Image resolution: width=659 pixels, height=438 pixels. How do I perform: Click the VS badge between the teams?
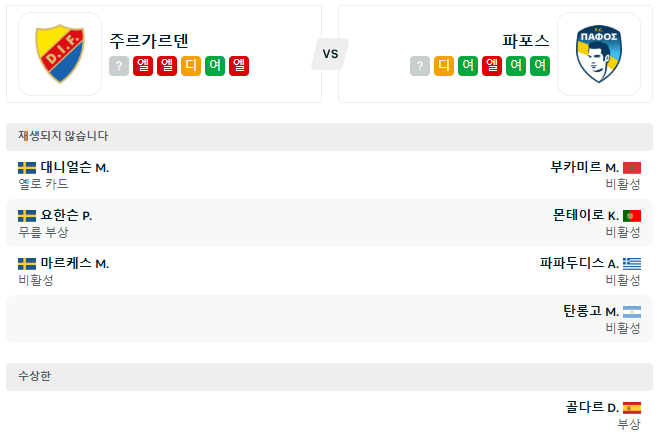pos(330,54)
